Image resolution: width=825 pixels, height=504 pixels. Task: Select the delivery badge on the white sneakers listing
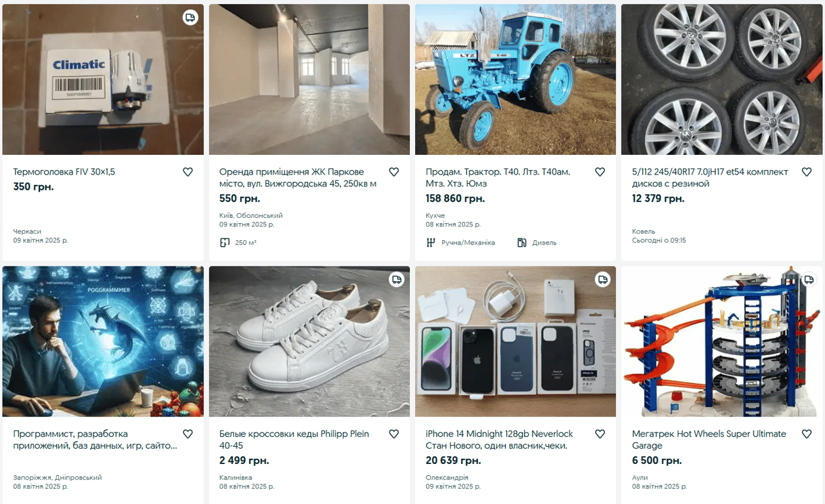pyautogui.click(x=396, y=279)
